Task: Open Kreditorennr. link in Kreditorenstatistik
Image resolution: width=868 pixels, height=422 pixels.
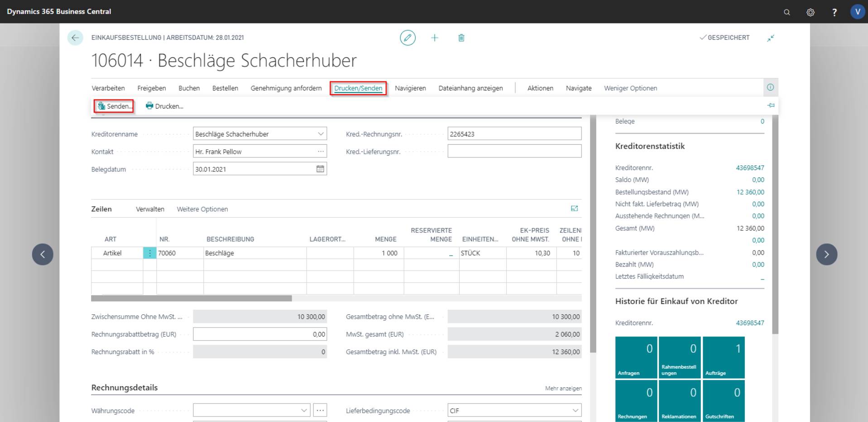Action: click(x=750, y=168)
